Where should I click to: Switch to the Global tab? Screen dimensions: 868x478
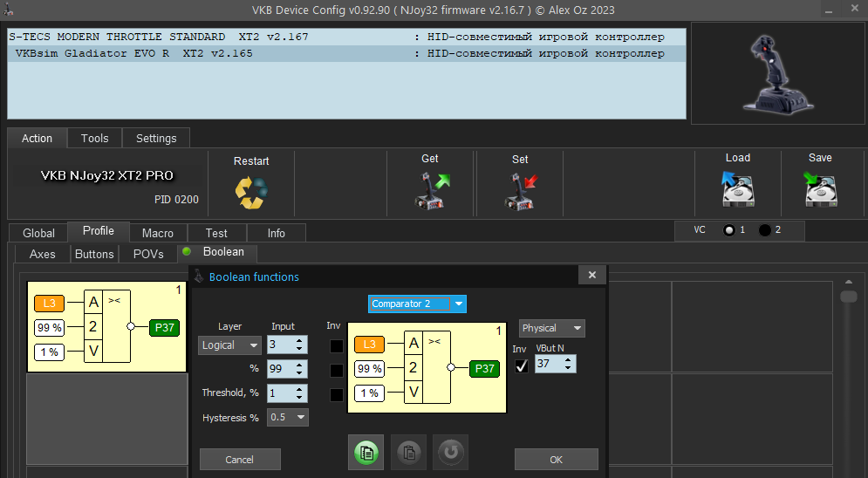click(38, 233)
